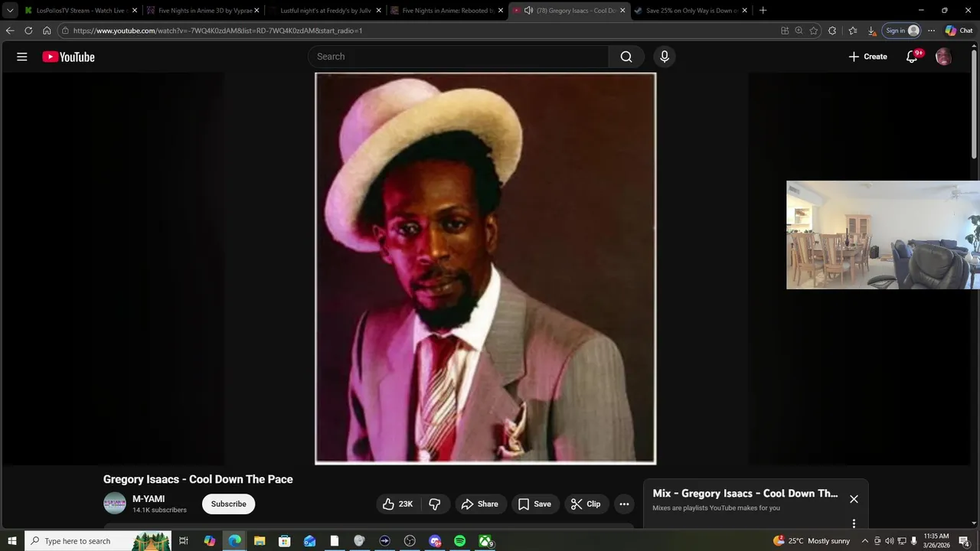
Task: Create a clip with Clip button
Action: (586, 504)
